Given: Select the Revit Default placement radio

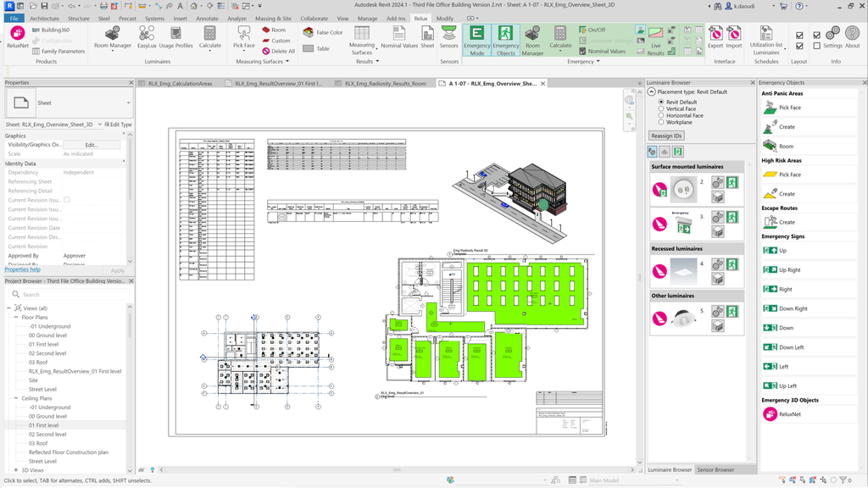Looking at the screenshot, I should (661, 103).
